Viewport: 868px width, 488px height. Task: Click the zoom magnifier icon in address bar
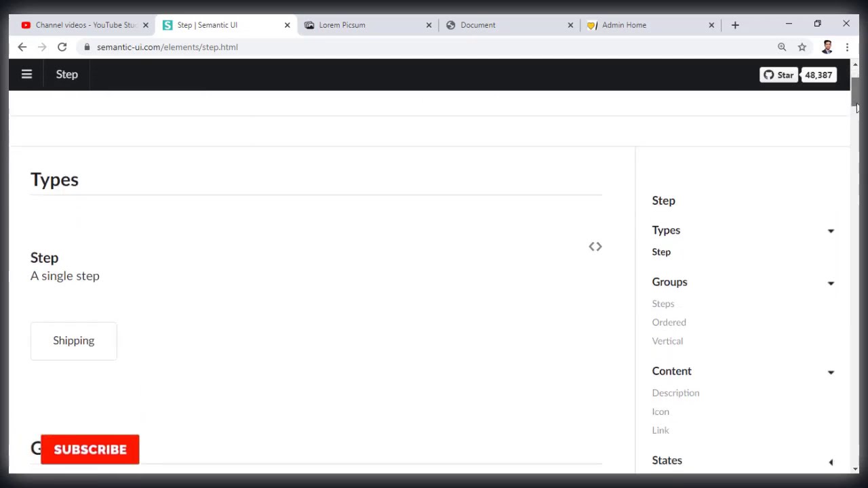(x=782, y=47)
